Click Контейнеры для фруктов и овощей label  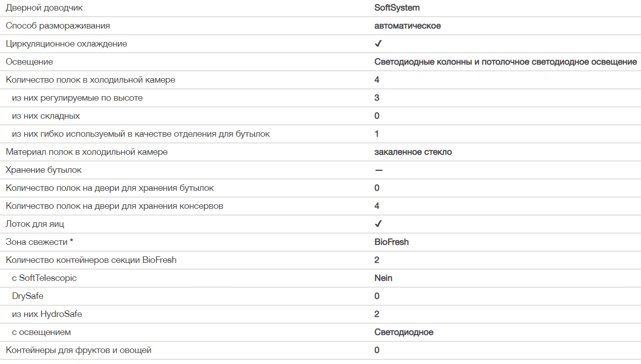[x=78, y=350]
